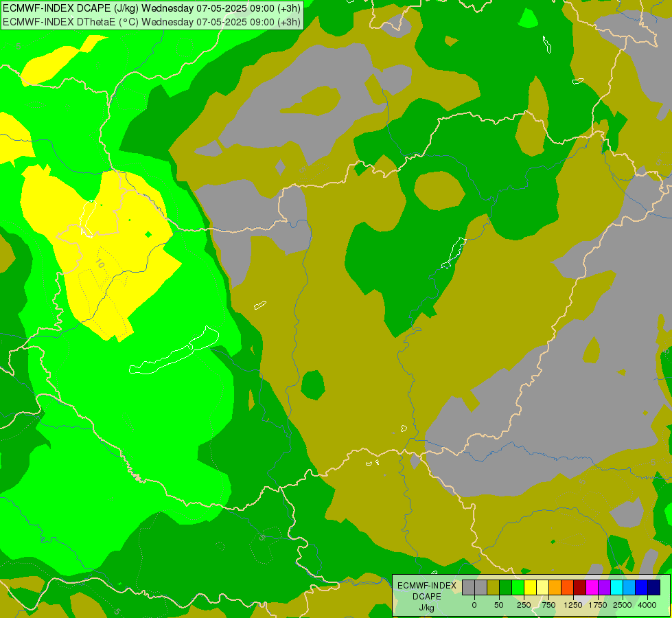The image size is (672, 618).
Task: Click the medium blue legend swatch
Action: coord(642,588)
